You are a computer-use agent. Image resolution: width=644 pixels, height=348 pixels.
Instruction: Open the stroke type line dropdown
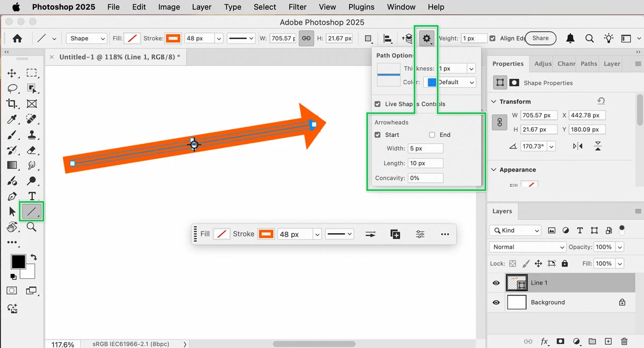pyautogui.click(x=240, y=38)
